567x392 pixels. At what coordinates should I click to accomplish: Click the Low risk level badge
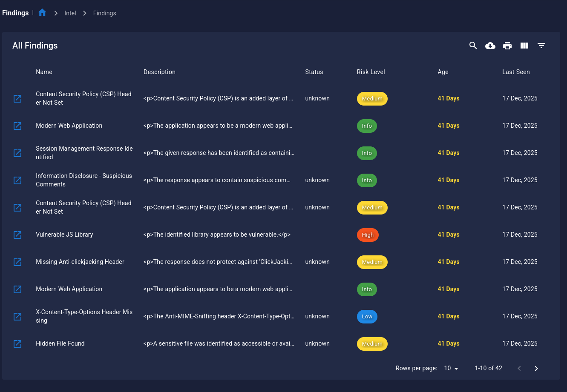367,316
